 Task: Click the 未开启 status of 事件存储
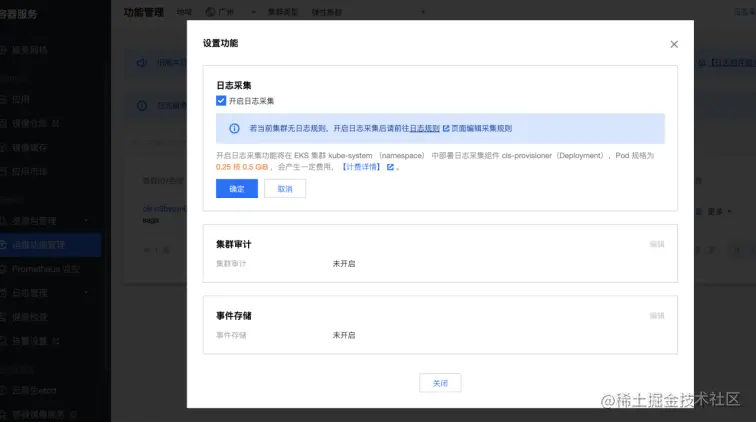[344, 335]
